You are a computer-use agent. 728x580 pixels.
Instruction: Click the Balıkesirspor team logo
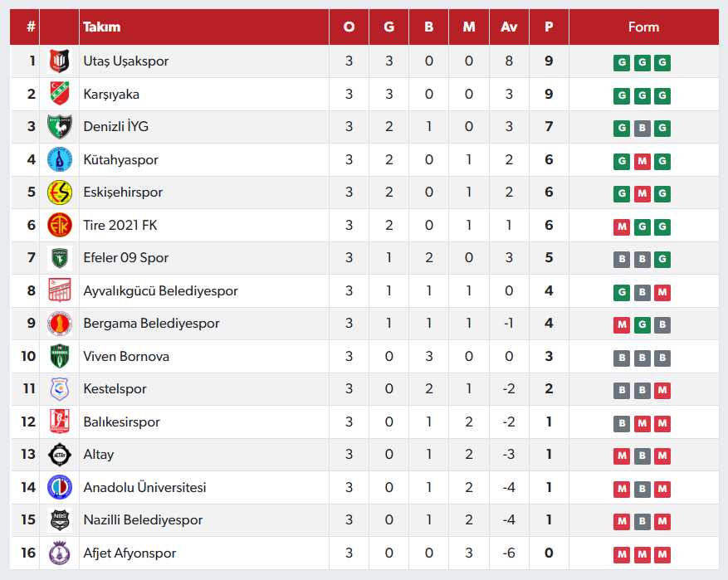[59, 422]
